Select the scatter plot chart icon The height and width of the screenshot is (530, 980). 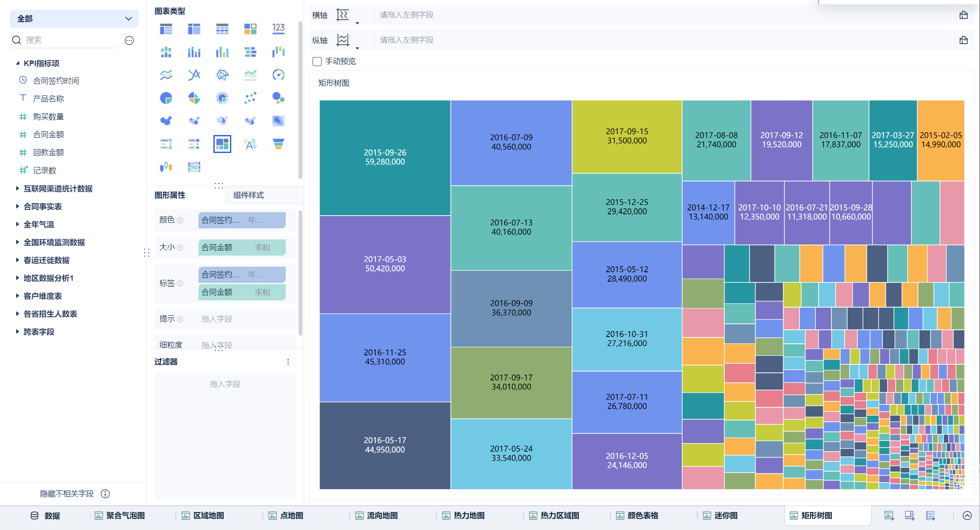tap(250, 98)
